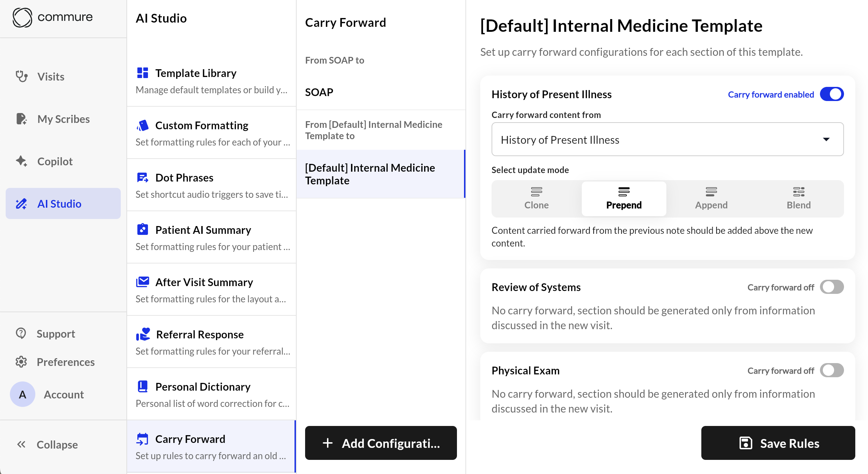This screenshot has height=474, width=868.
Task: Click the Personal Dictionary book icon
Action: (142, 386)
